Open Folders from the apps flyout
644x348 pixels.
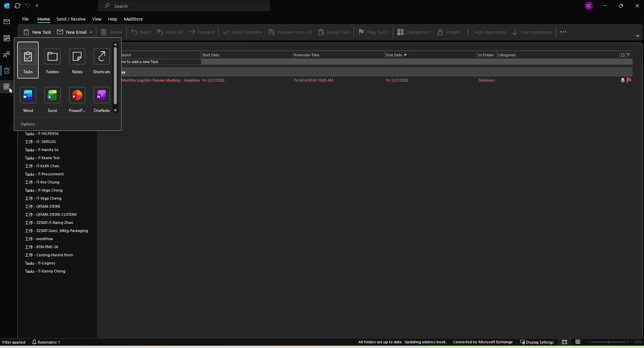pyautogui.click(x=53, y=60)
